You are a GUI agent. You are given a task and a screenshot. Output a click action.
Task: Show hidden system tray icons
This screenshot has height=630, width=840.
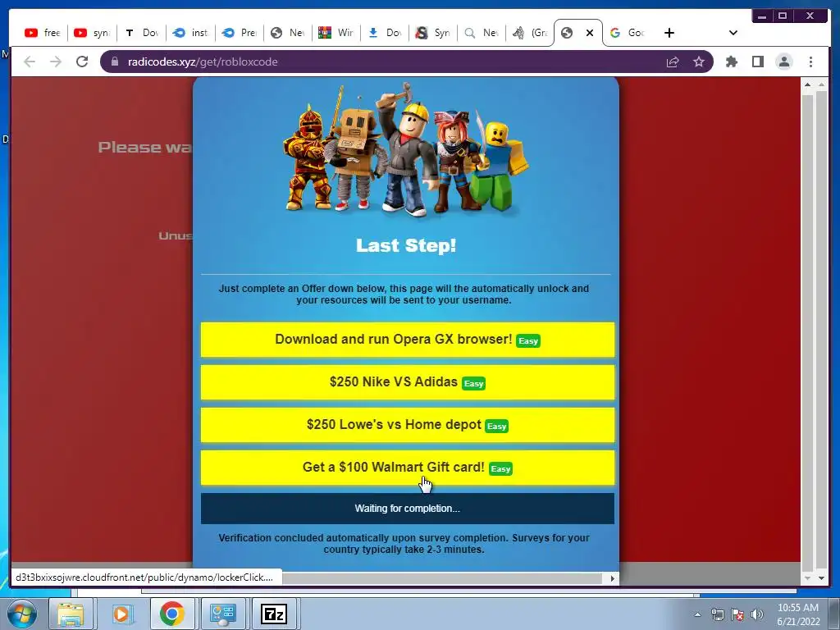[697, 614]
